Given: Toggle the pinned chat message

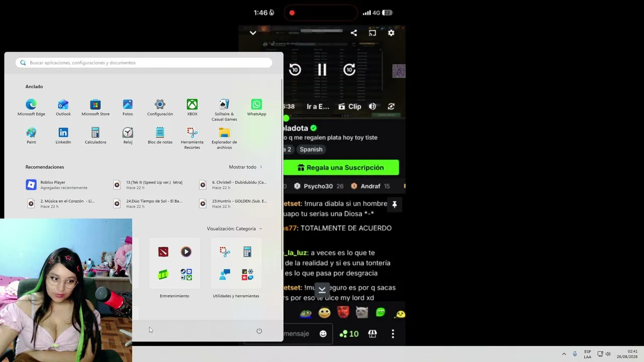Looking at the screenshot, I should tap(394, 204).
